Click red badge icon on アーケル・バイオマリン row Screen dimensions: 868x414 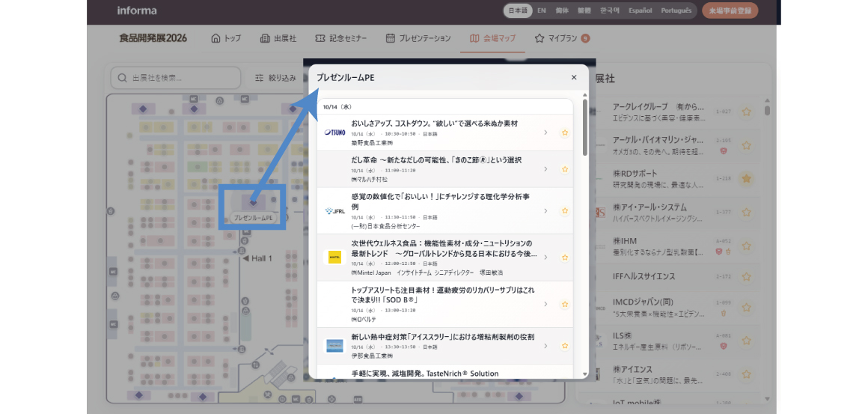(723, 150)
